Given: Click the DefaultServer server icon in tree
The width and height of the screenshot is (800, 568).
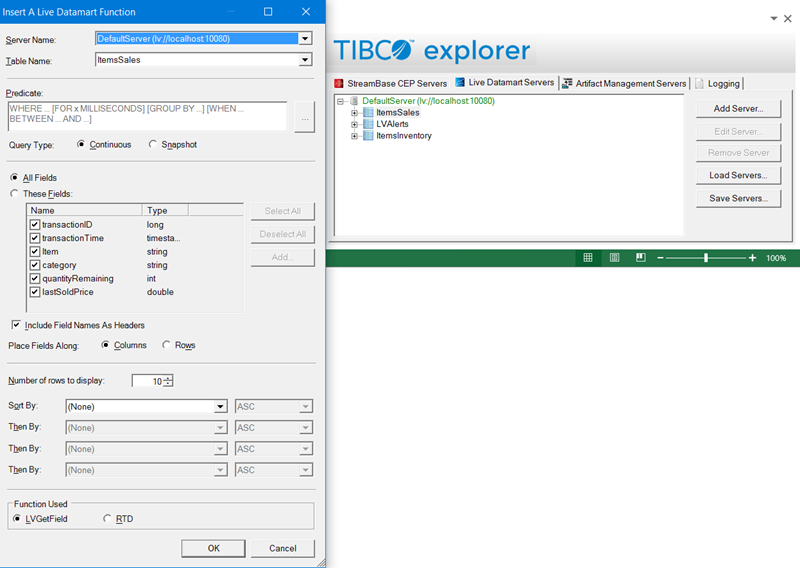Looking at the screenshot, I should [x=354, y=101].
